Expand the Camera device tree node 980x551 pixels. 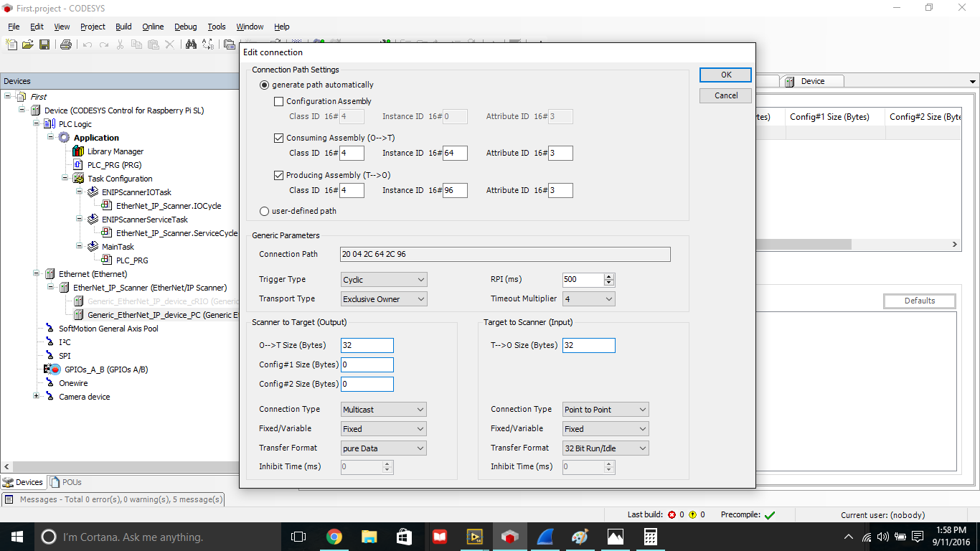(x=37, y=396)
